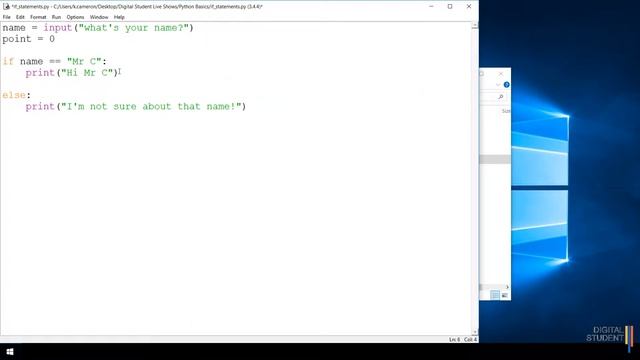Open the Options menu
640x360 pixels.
click(75, 17)
